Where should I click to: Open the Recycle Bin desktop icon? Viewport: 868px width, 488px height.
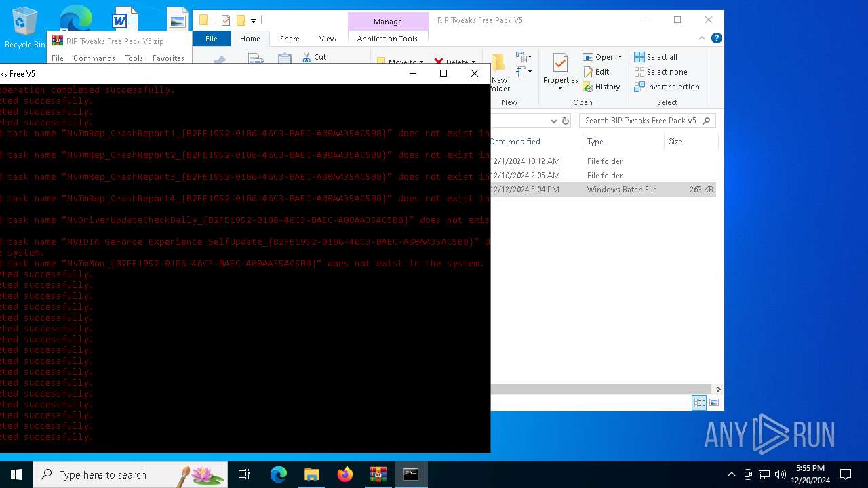[25, 28]
